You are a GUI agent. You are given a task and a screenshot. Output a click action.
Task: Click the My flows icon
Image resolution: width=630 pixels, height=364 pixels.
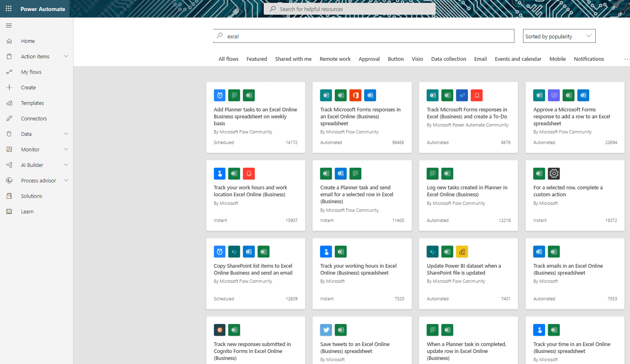click(9, 72)
